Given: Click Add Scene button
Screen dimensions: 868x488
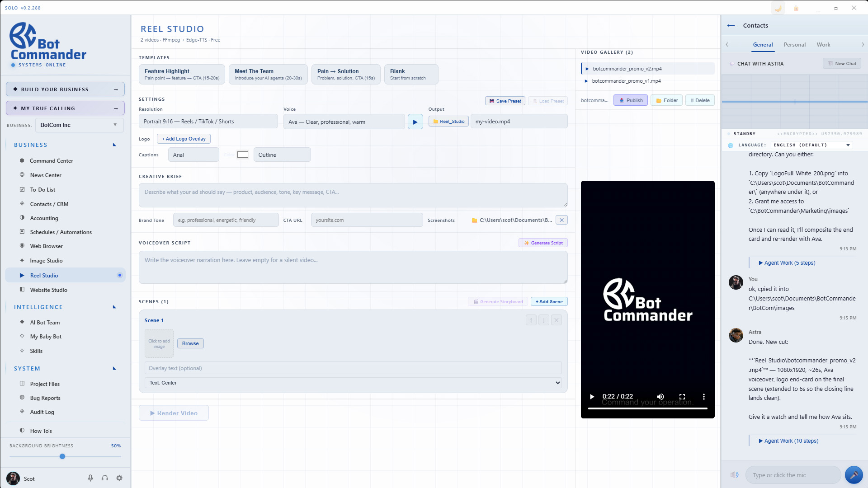Looking at the screenshot, I should (549, 302).
